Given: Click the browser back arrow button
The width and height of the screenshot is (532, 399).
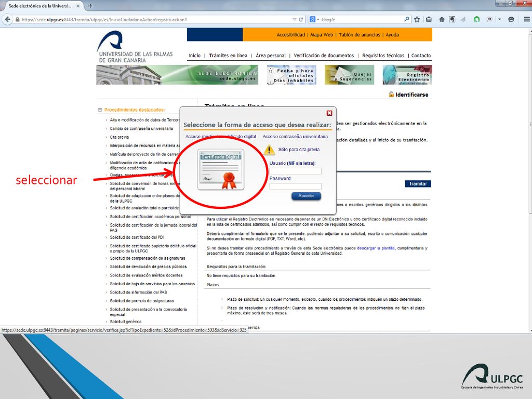Looking at the screenshot, I should click(x=7, y=19).
